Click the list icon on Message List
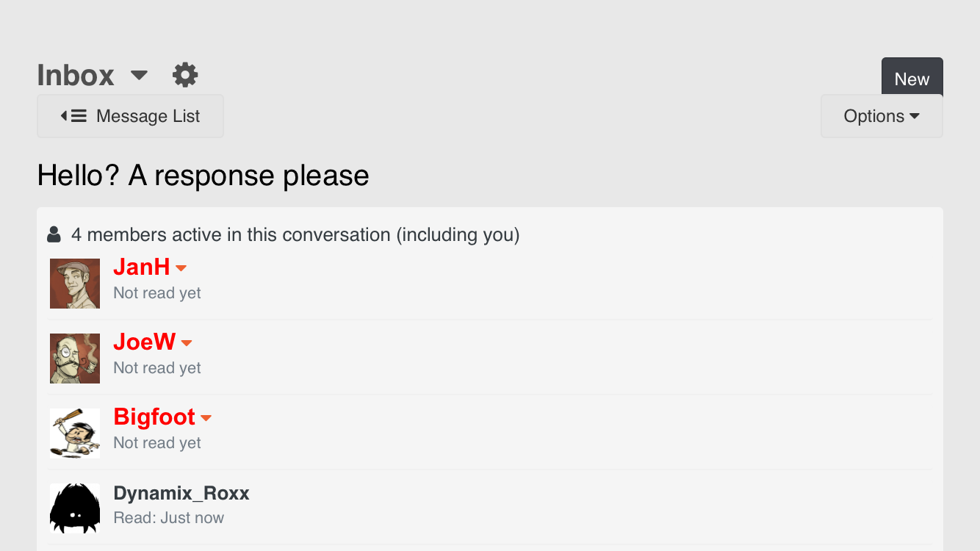This screenshot has width=980, height=551. click(74, 116)
